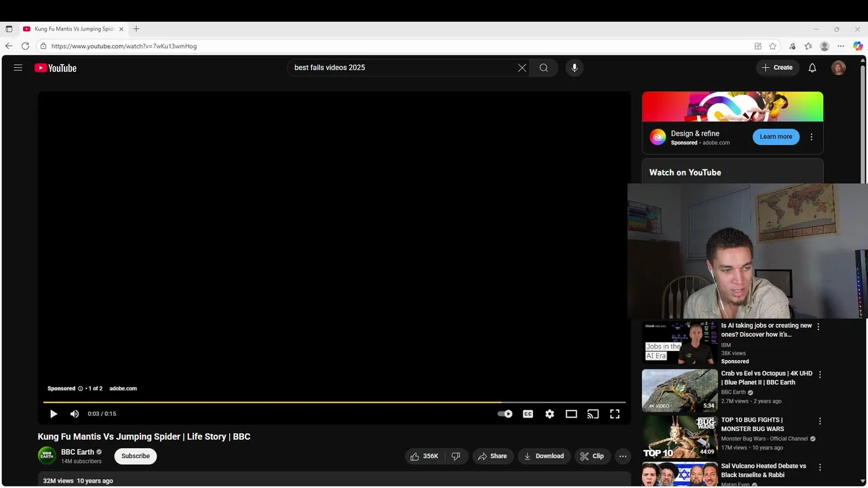Image resolution: width=868 pixels, height=488 pixels.
Task: Cast the video to a TV
Action: tap(593, 414)
